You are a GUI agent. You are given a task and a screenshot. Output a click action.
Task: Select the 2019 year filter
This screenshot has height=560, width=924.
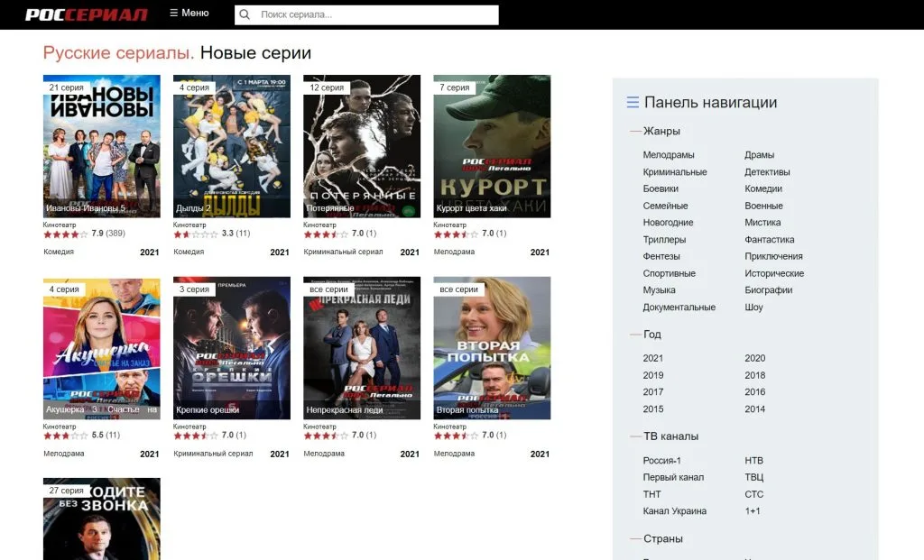click(653, 374)
